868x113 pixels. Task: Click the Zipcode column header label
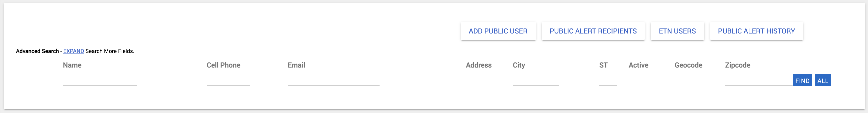click(738, 65)
